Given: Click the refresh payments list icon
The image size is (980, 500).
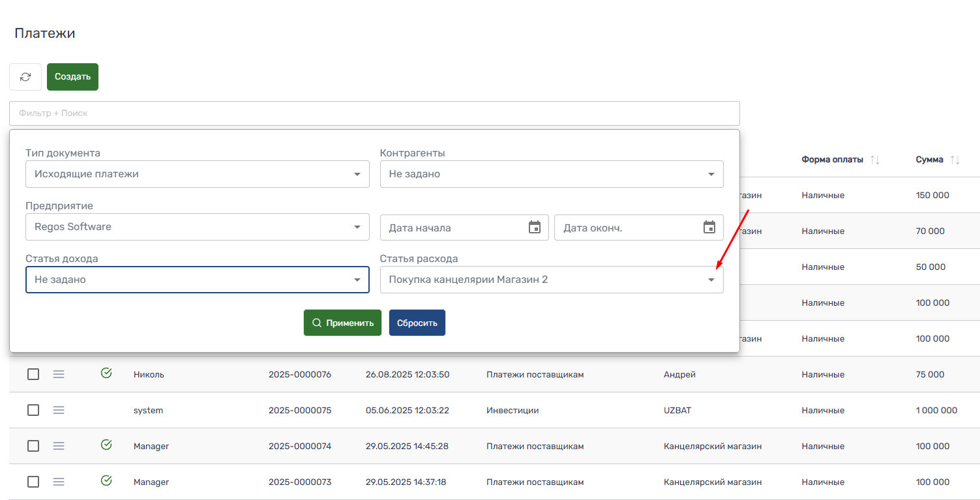Looking at the screenshot, I should [25, 77].
